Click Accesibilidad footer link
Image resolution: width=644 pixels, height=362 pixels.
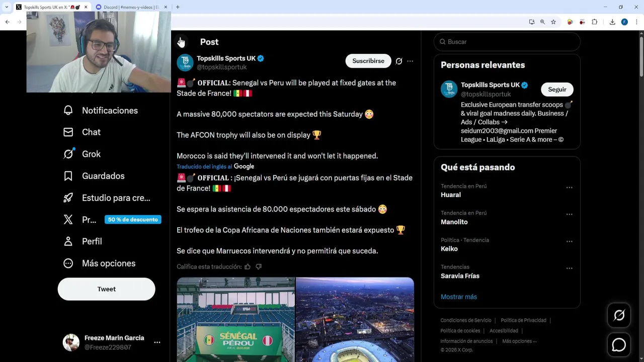click(x=504, y=331)
